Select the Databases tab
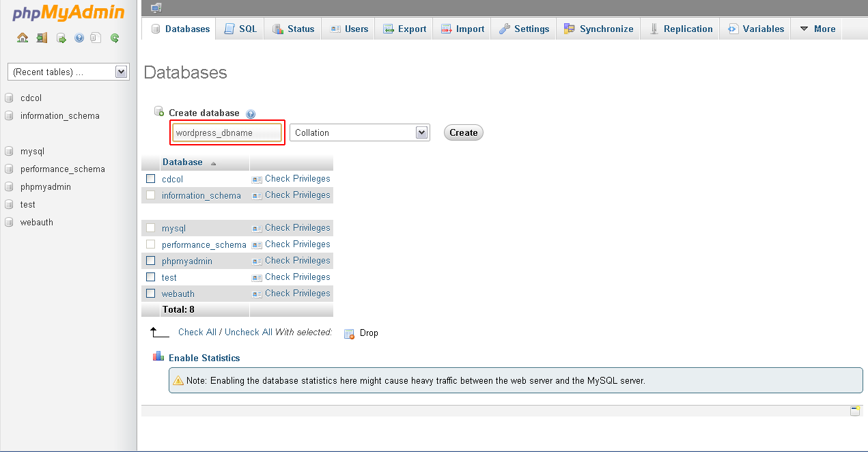 (180, 29)
